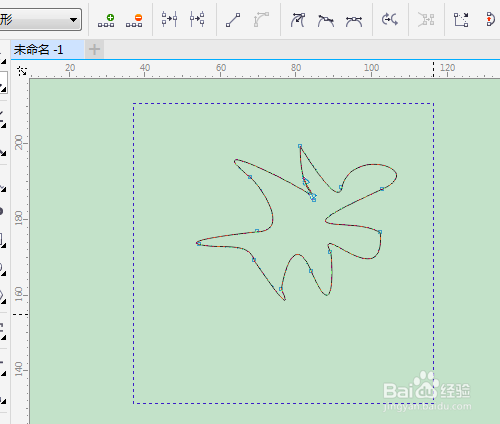This screenshot has height=424, width=500.
Task: Make the node a cusp node
Action: 298,20
